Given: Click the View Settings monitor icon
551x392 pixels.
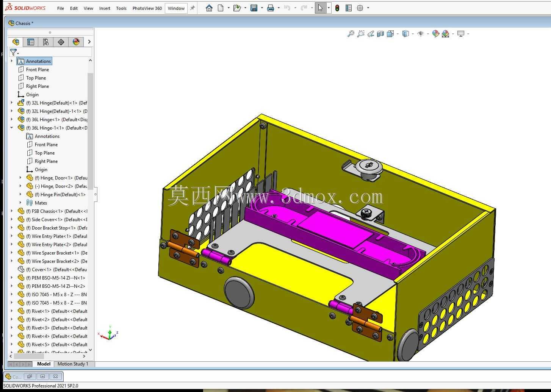Looking at the screenshot, I should (461, 34).
